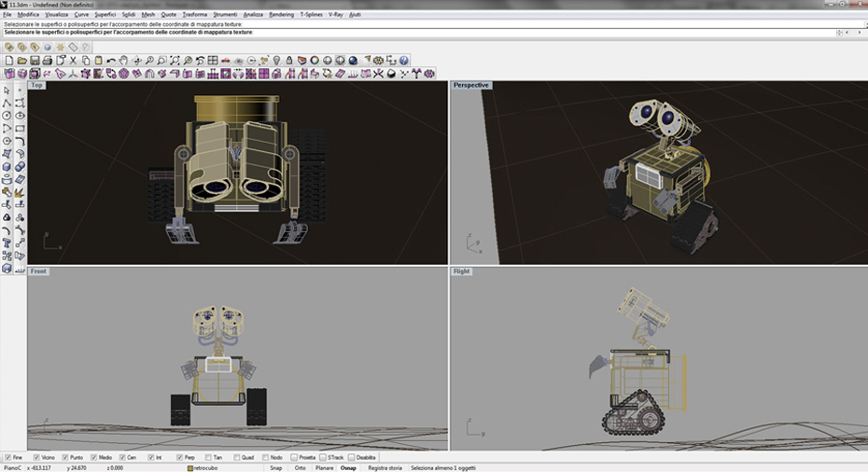Click Registra storia in status bar
Viewport: 868px width, 472px height.
tap(385, 468)
